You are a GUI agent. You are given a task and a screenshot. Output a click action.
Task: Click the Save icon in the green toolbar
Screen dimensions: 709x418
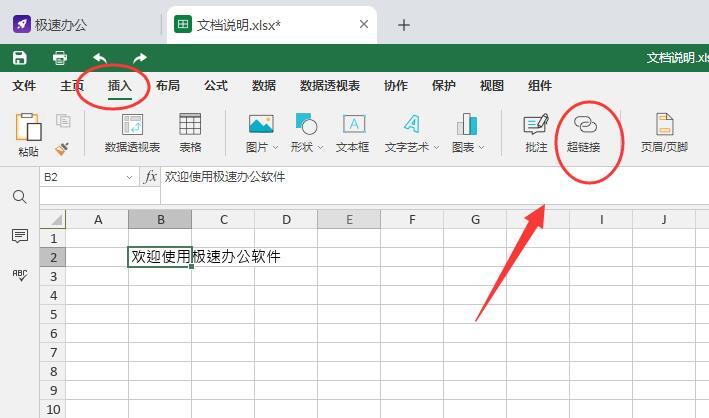19,58
